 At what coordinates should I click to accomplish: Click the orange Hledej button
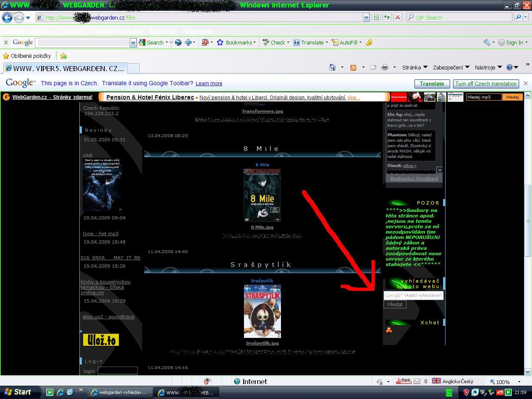point(512,97)
